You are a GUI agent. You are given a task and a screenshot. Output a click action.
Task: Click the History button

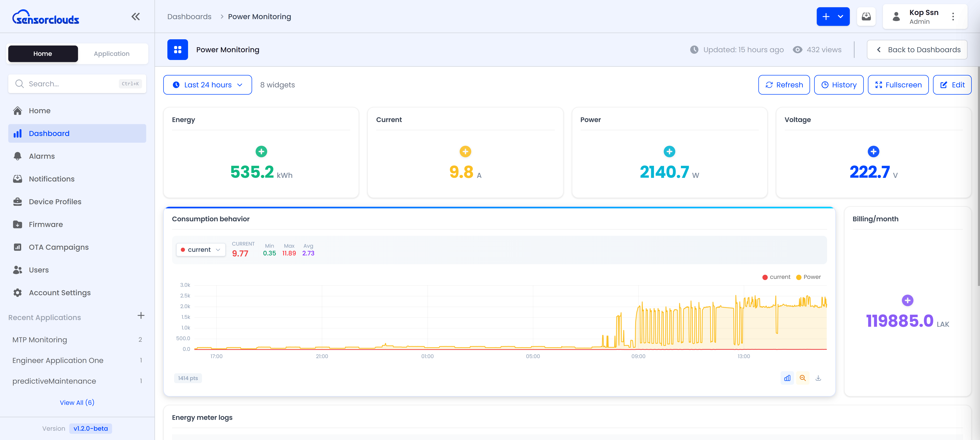point(838,85)
